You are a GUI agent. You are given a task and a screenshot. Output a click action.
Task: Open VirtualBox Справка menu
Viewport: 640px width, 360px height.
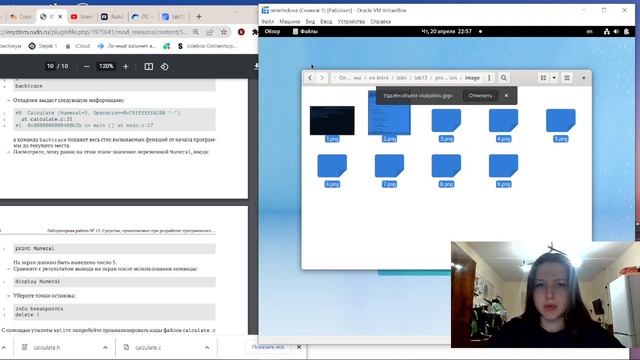click(x=381, y=22)
